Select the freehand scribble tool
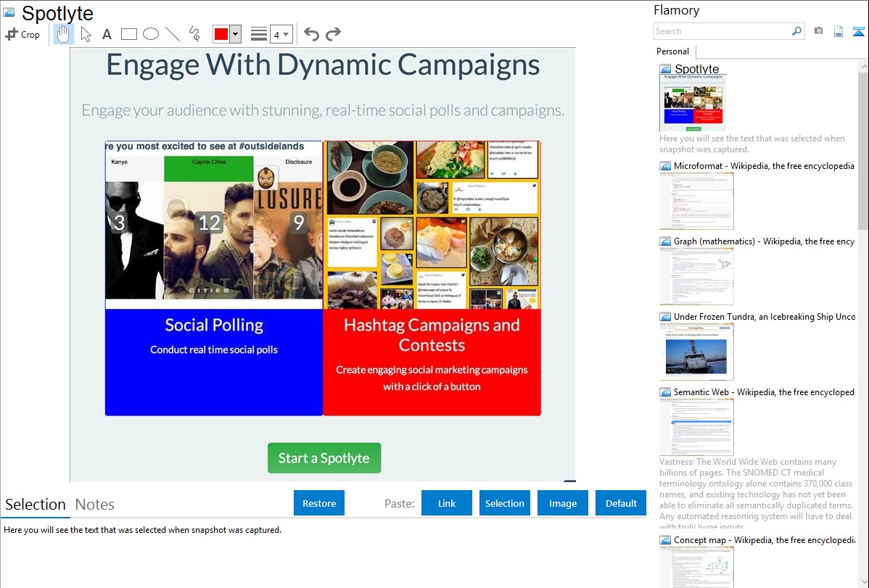The image size is (869, 588). tap(194, 34)
